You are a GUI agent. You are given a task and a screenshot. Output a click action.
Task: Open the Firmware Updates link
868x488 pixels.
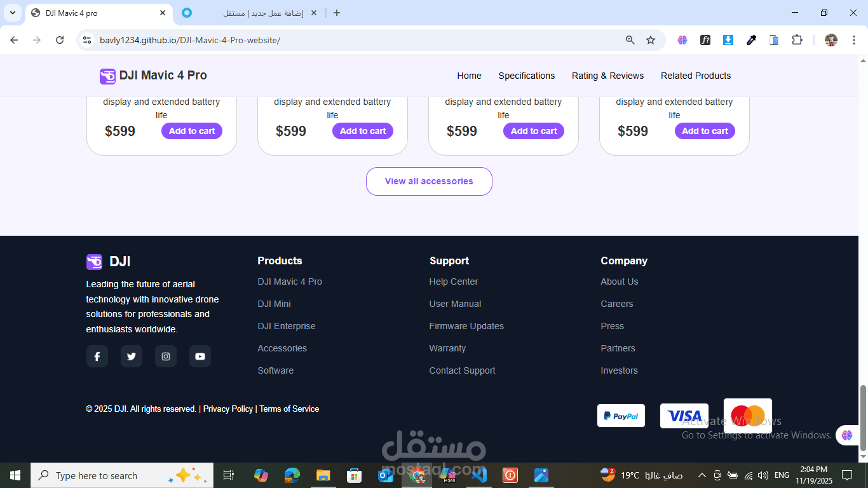[466, 326]
